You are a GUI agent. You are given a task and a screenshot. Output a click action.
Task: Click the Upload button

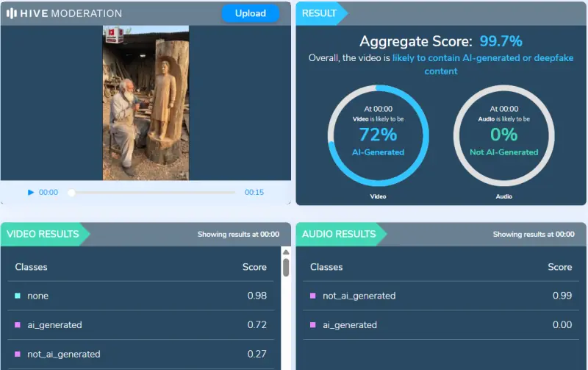(x=250, y=13)
